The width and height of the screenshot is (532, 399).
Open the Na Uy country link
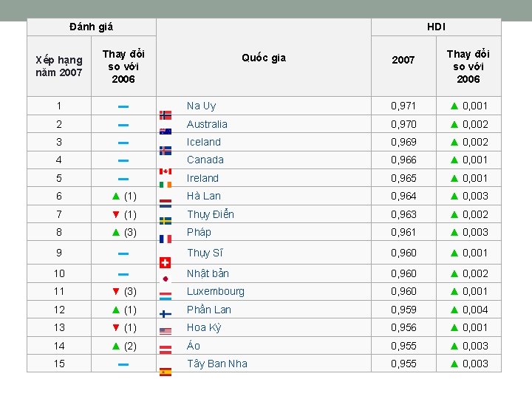(x=201, y=106)
